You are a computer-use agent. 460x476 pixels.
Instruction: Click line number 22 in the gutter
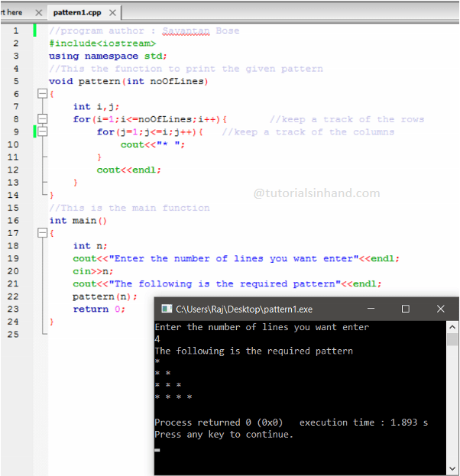[13, 296]
